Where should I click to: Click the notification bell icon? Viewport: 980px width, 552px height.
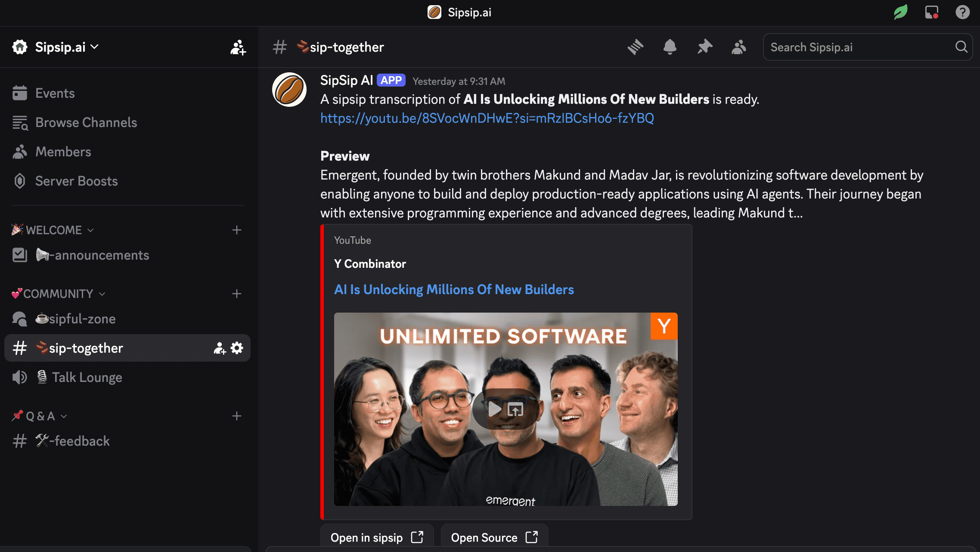tap(670, 47)
